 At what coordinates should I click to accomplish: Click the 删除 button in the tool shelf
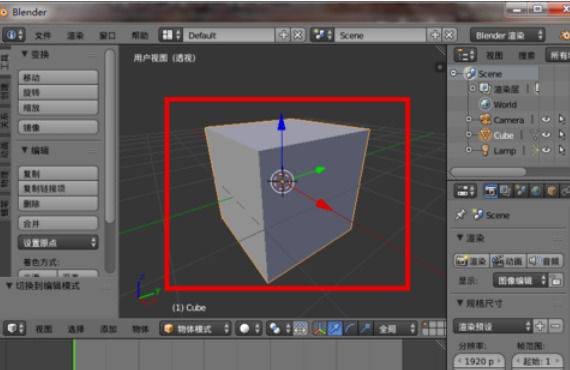point(58,204)
